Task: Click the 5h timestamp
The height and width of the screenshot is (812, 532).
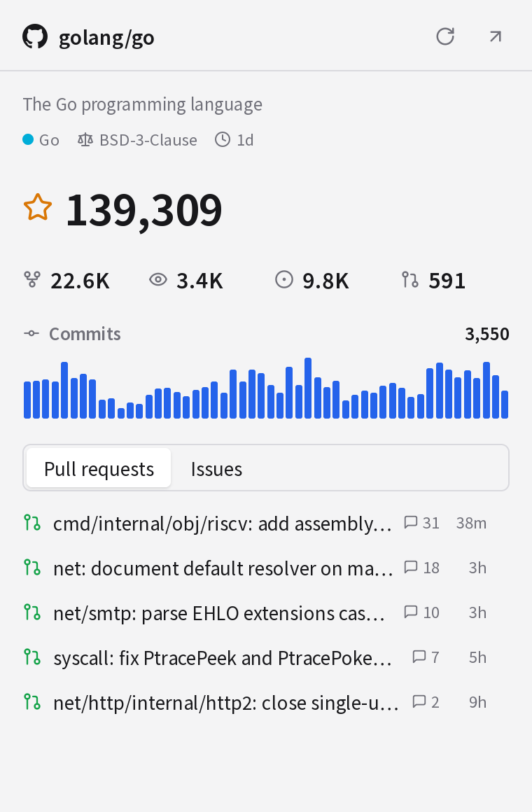Action: [x=477, y=657]
